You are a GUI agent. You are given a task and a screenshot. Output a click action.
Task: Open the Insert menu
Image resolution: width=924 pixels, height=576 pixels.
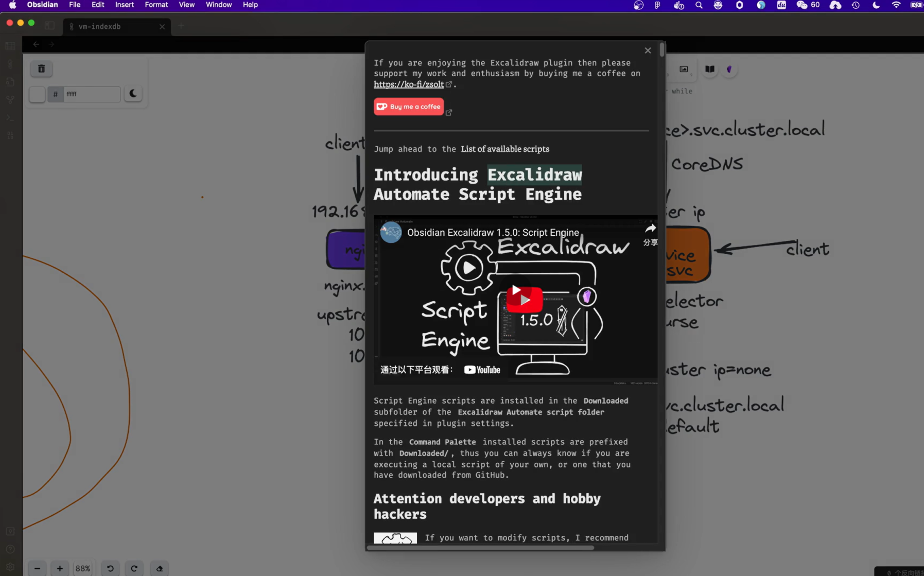tap(125, 5)
